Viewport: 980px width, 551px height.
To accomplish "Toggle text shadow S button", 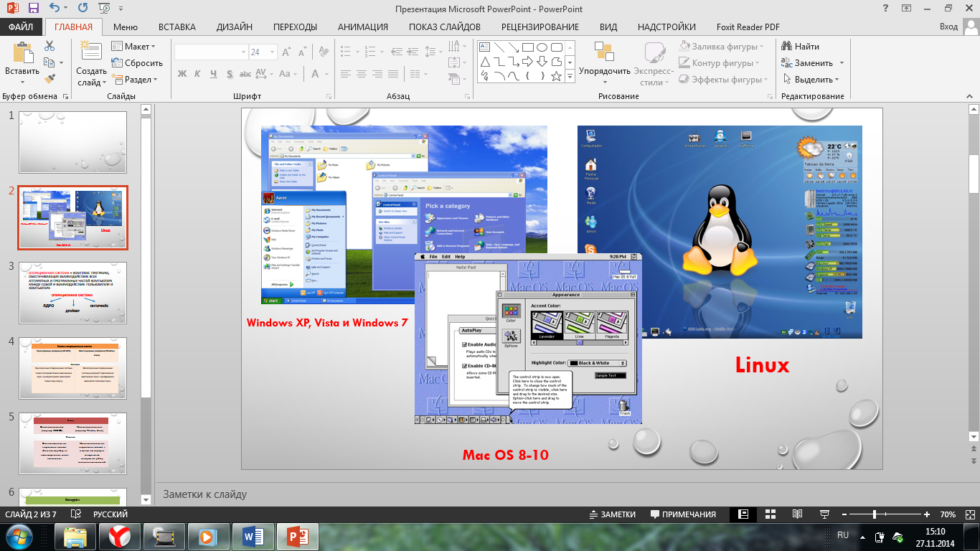I will (230, 73).
